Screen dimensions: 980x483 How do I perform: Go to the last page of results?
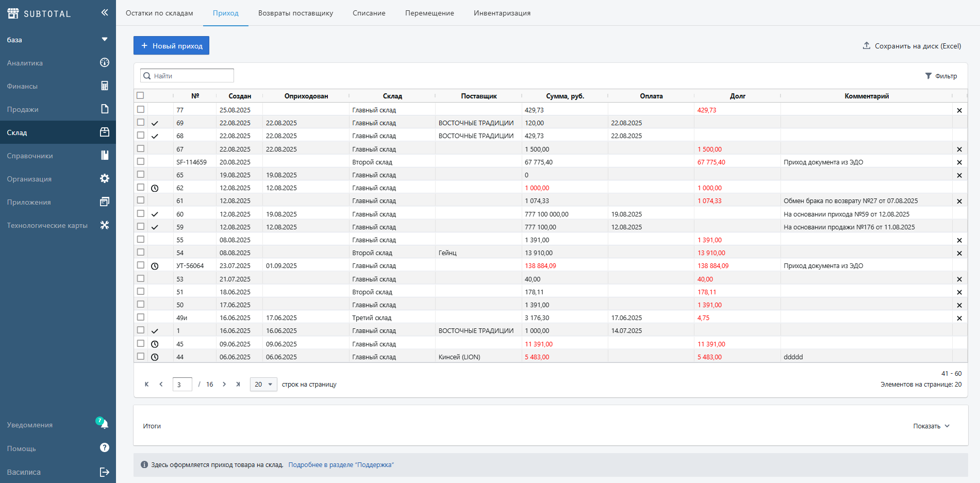pyautogui.click(x=238, y=385)
